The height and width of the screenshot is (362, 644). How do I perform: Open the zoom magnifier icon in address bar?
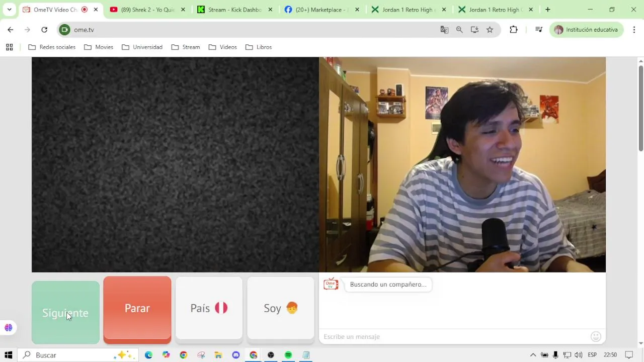tap(459, 30)
